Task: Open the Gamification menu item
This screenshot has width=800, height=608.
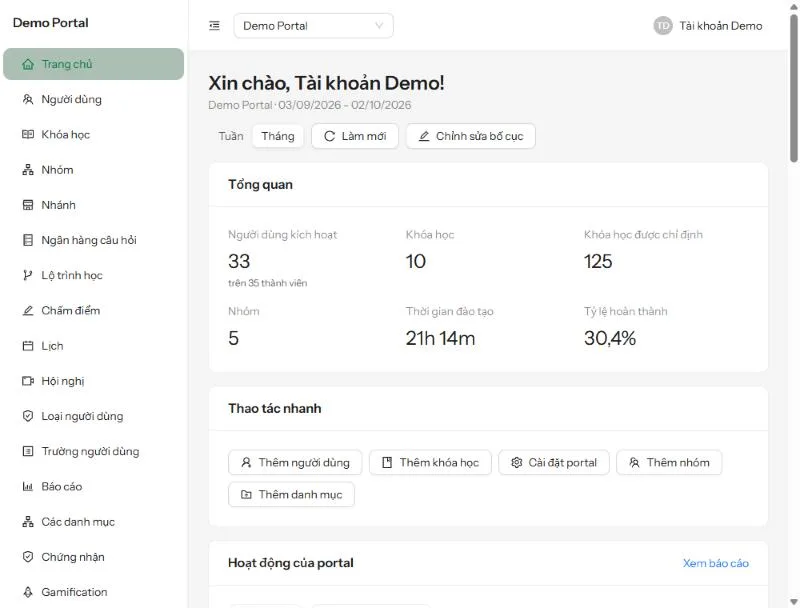Action: click(x=93, y=592)
